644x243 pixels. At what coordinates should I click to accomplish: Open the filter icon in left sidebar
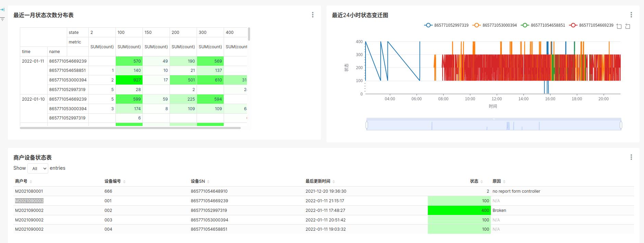(2, 19)
